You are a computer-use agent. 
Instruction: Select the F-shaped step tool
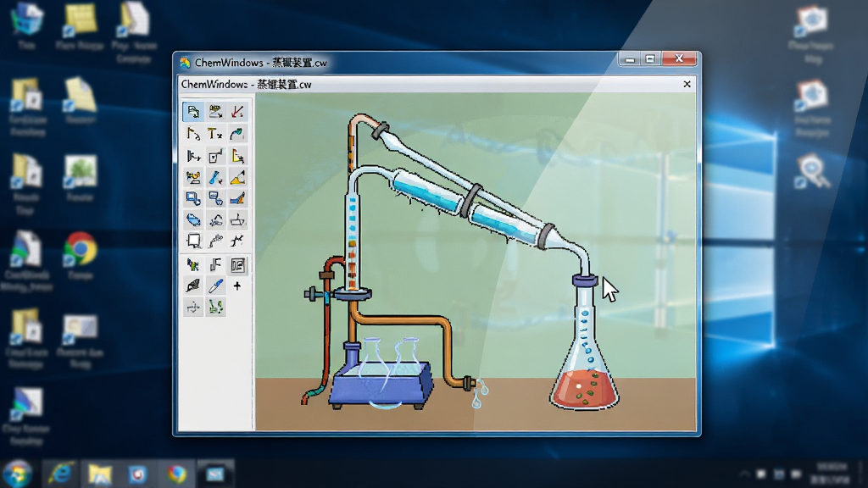click(215, 265)
